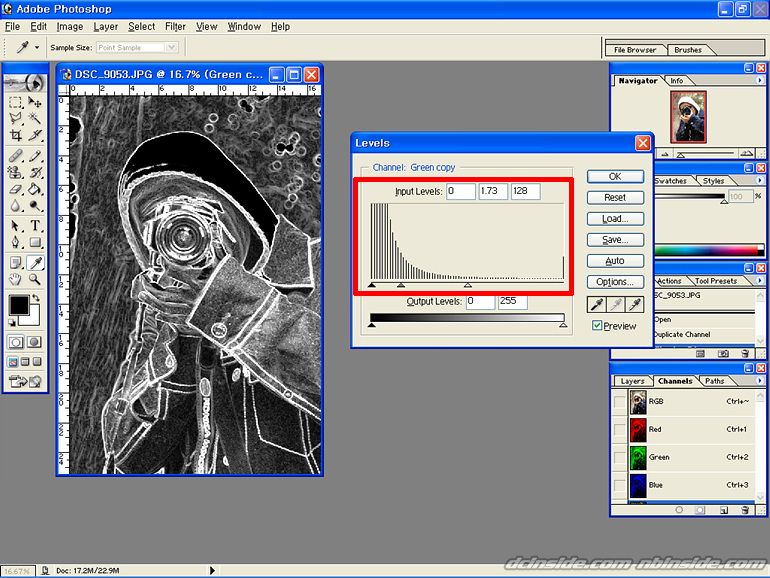Open the Navigator panel flyout menu

coord(760,80)
